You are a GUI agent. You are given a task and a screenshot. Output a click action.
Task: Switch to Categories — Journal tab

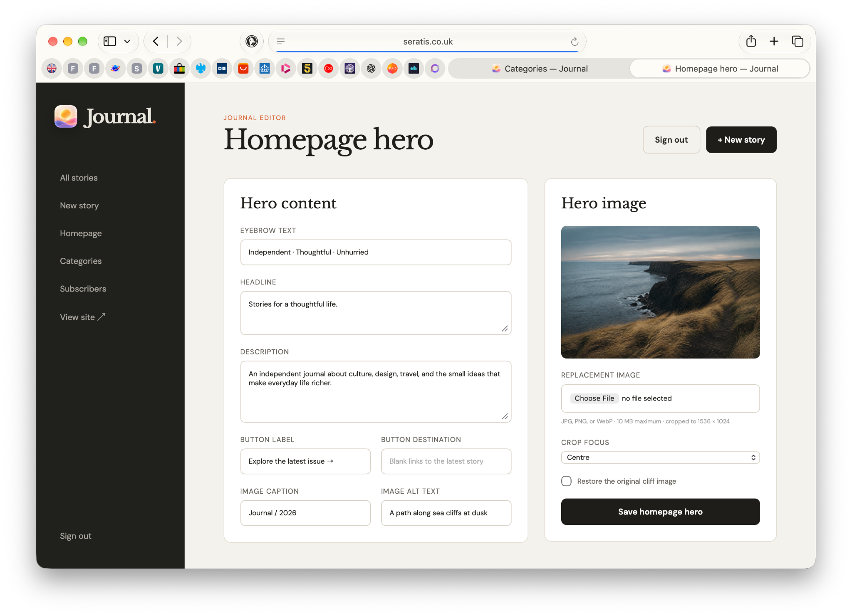539,69
